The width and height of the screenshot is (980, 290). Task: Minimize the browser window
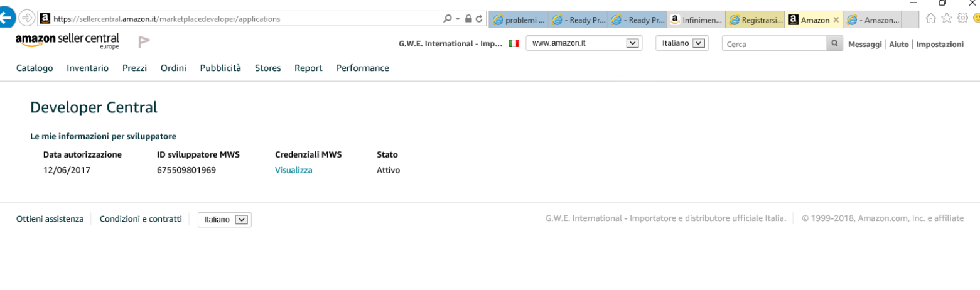coord(913,3)
